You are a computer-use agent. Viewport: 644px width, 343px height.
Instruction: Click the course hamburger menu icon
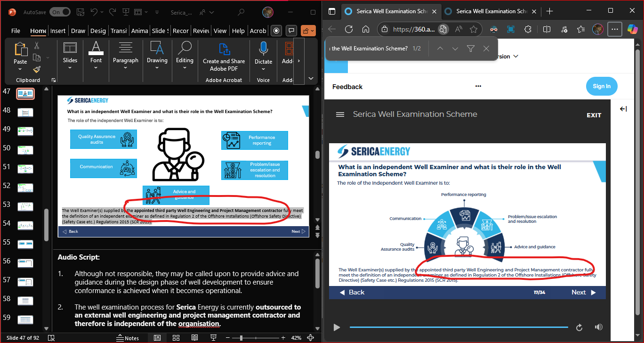click(340, 114)
